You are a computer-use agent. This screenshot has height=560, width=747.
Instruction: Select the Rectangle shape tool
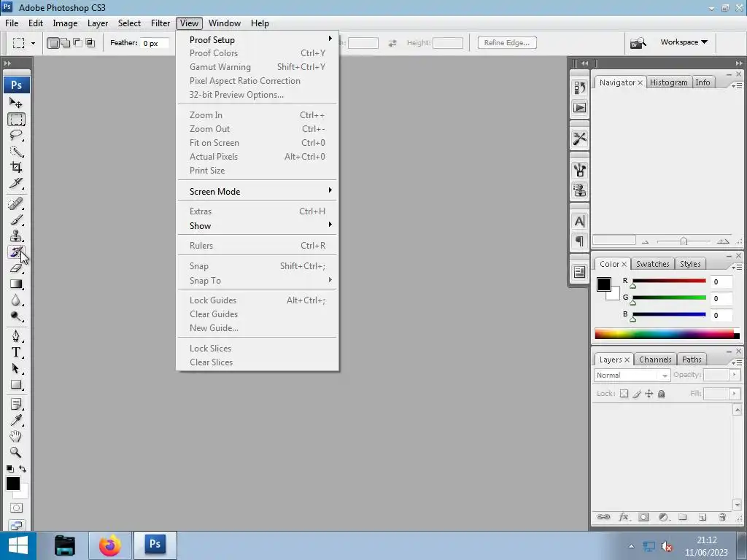[16, 385]
